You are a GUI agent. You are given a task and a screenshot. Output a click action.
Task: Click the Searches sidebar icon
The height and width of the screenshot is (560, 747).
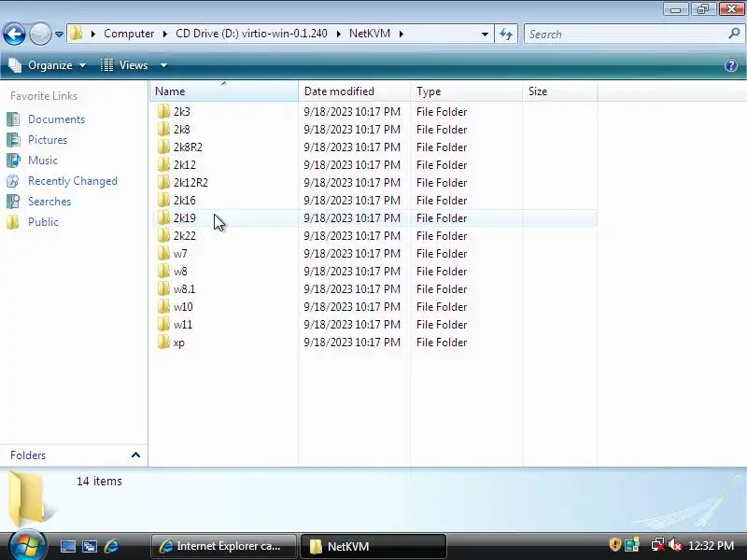pos(13,202)
